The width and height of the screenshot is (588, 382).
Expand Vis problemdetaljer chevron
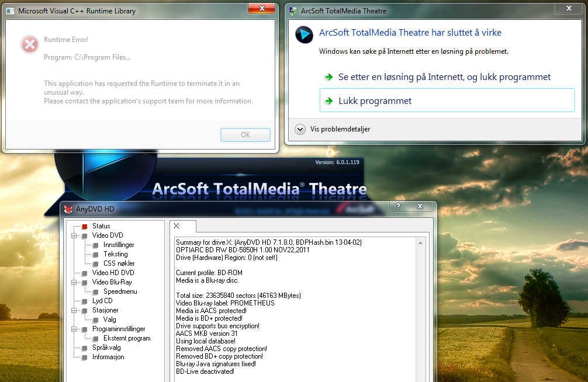pos(300,129)
